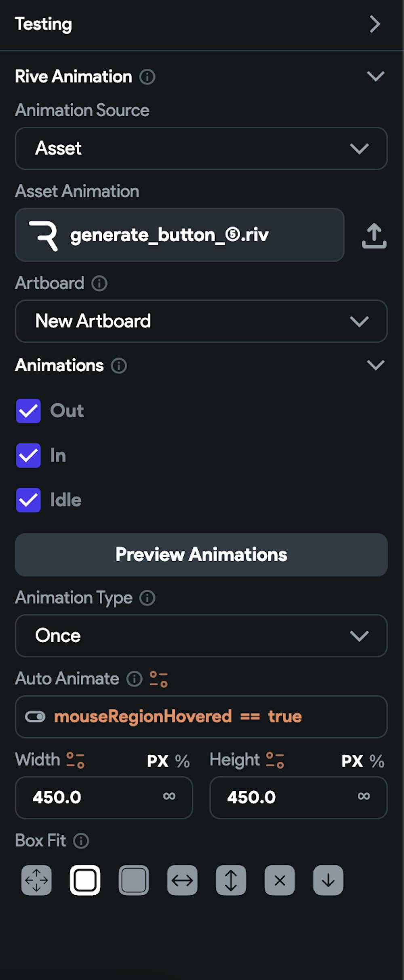Select the Fill box fit icon
This screenshot has height=980, width=404.
point(36,880)
